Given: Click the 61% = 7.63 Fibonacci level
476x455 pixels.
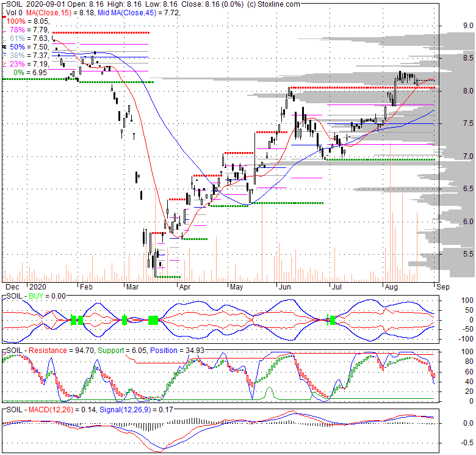Looking at the screenshot, I should pos(29,38).
